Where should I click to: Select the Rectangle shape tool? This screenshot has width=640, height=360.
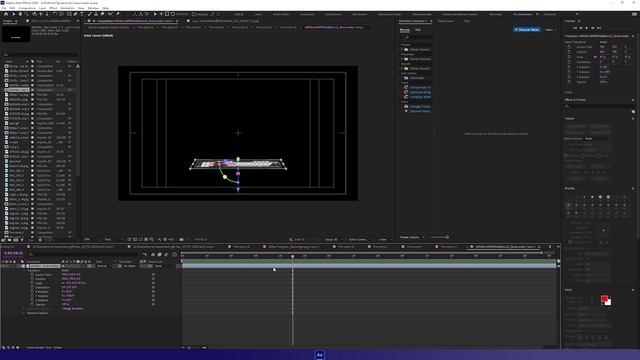tap(69, 14)
